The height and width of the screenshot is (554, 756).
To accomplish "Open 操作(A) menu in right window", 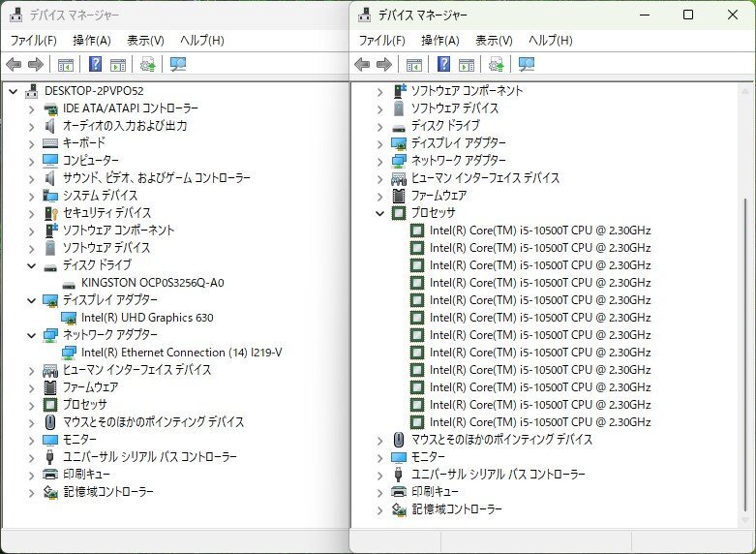I will 440,41.
